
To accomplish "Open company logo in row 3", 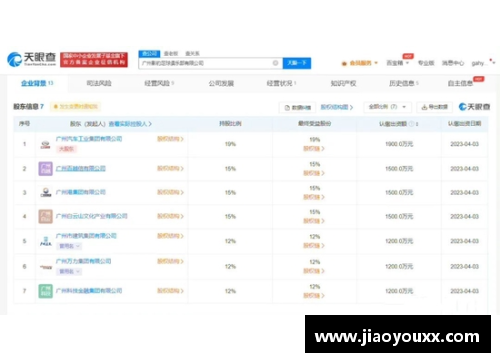I will [x=45, y=193].
